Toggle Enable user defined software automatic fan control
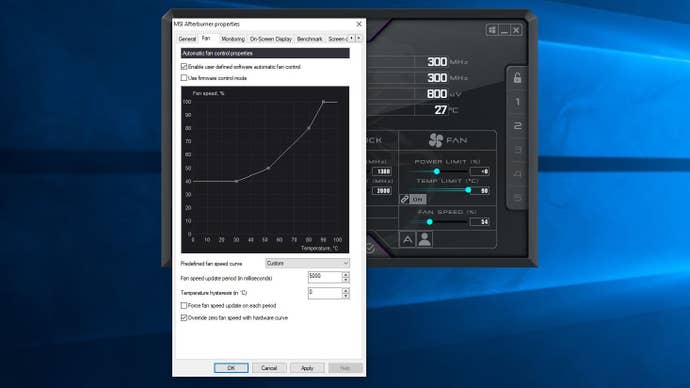The width and height of the screenshot is (690, 388). point(184,67)
